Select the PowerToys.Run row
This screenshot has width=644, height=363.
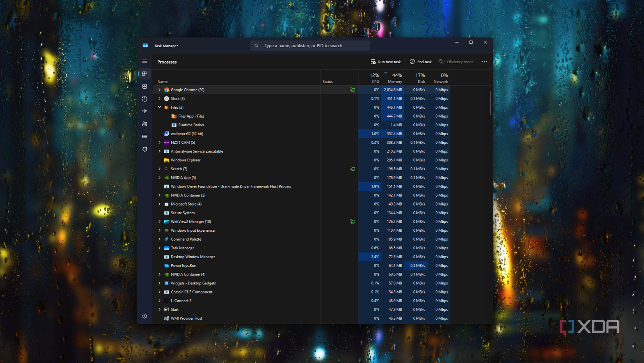point(301,266)
